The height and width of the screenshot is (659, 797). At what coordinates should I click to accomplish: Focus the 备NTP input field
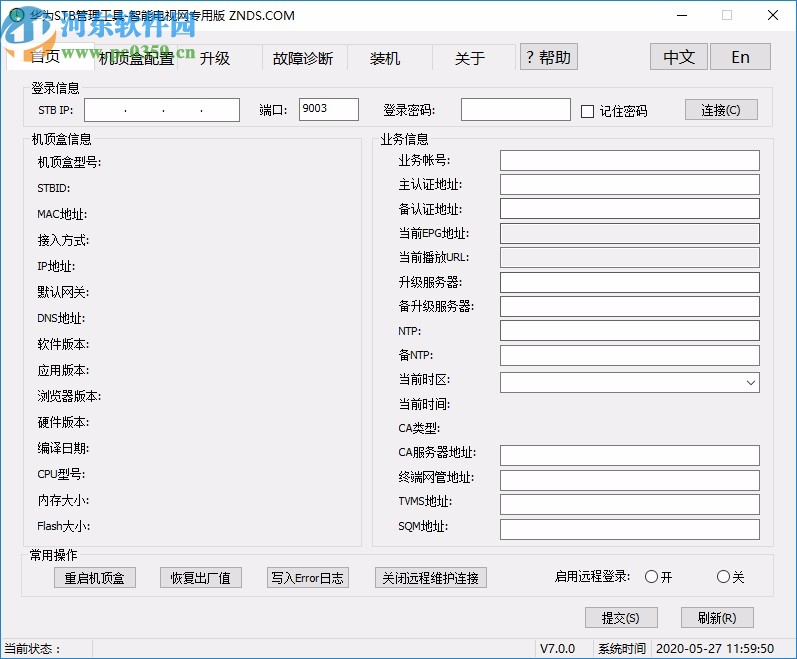click(629, 355)
